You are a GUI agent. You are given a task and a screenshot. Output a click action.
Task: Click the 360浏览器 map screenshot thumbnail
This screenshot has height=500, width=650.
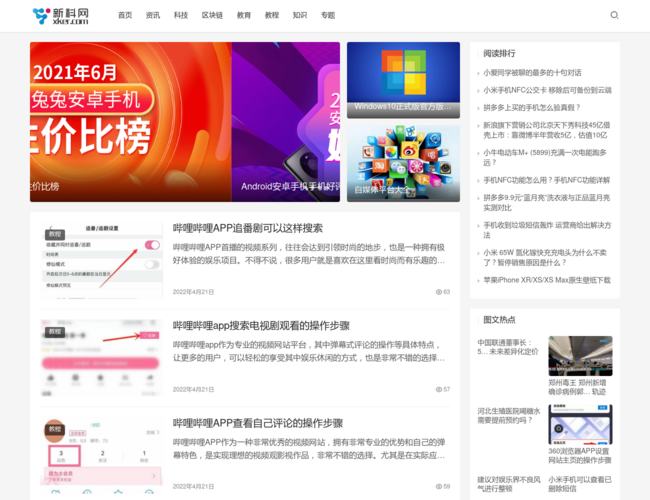pos(580,425)
